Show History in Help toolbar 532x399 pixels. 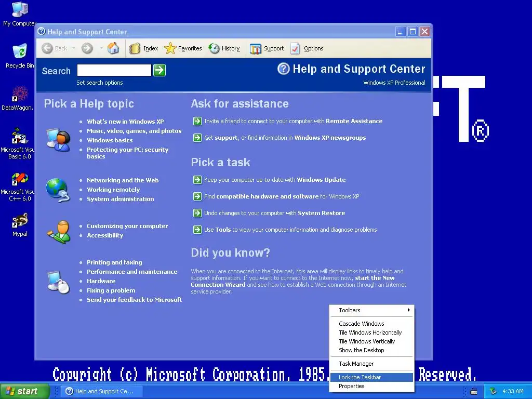[x=224, y=48]
